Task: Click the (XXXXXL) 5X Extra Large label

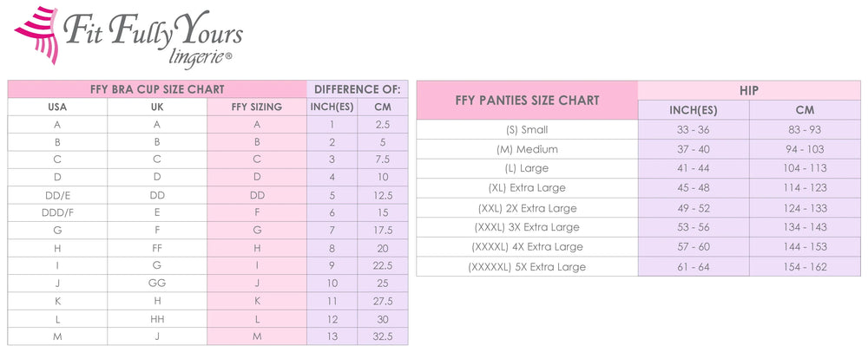Action: tap(527, 267)
